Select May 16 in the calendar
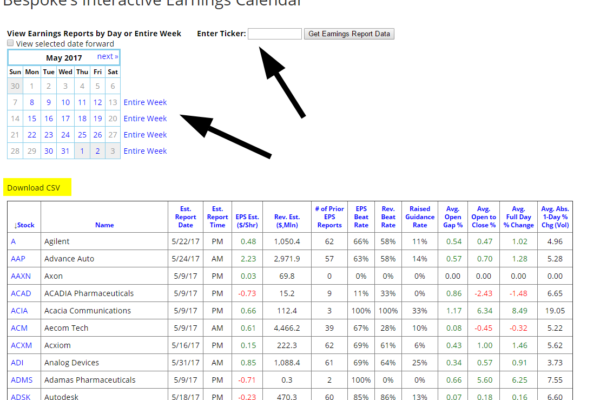600x400 pixels. tap(49, 119)
